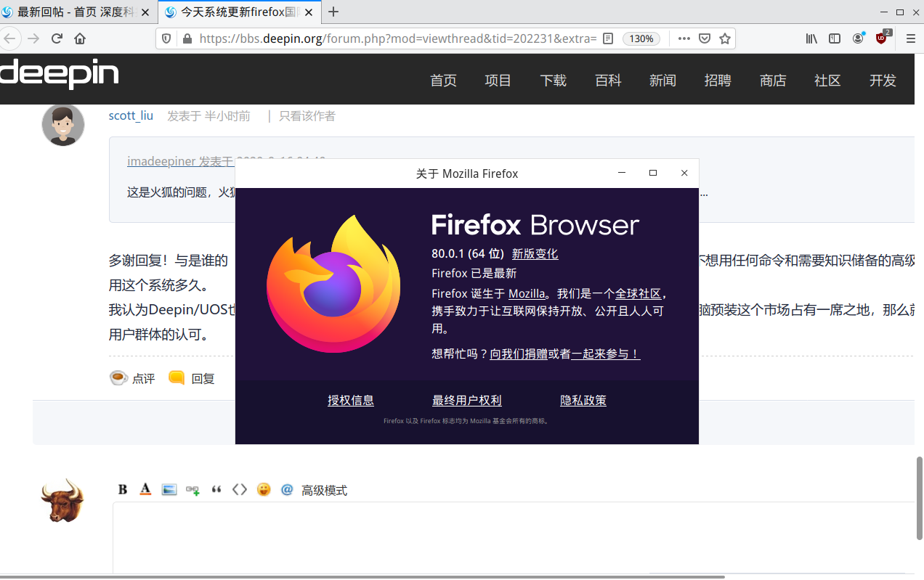The height and width of the screenshot is (580, 924).
Task: Insert emoji with the smiley icon
Action: pos(264,489)
